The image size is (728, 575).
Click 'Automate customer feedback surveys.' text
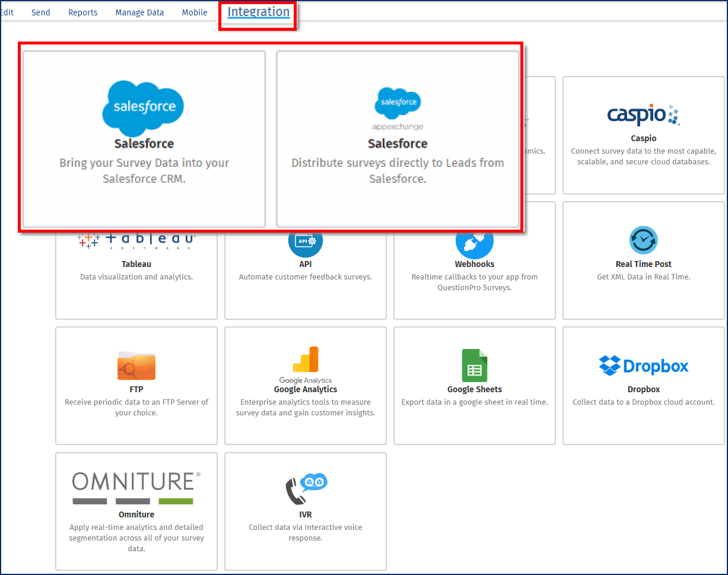306,277
